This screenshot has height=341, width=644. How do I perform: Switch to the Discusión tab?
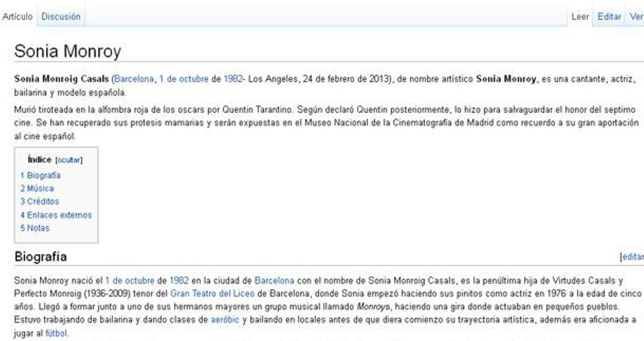click(61, 17)
